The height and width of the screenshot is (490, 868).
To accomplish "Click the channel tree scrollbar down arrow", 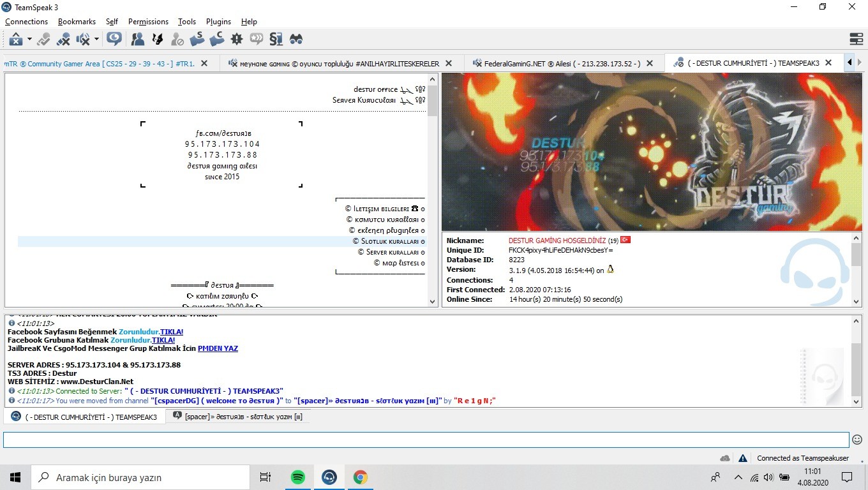I will click(433, 301).
